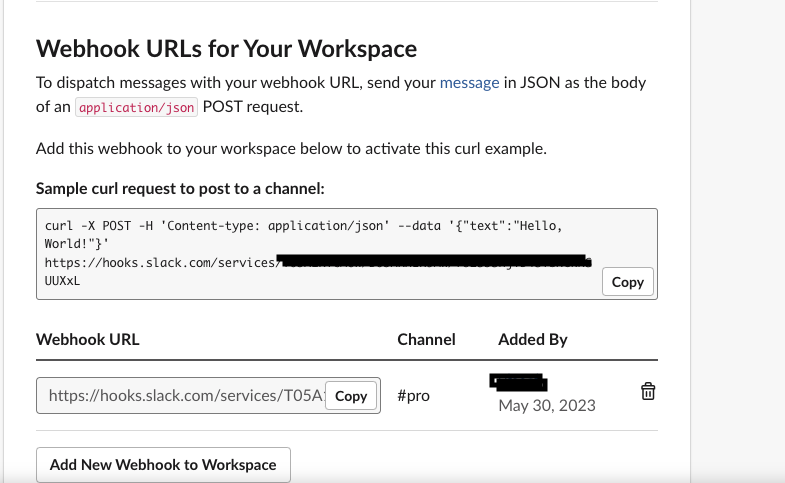Copy the webhook URL for #pro
Screen dimensions: 785x483
click(x=350, y=396)
